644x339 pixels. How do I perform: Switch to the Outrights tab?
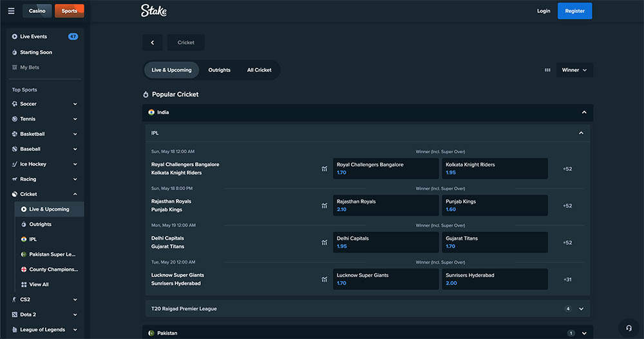click(220, 70)
